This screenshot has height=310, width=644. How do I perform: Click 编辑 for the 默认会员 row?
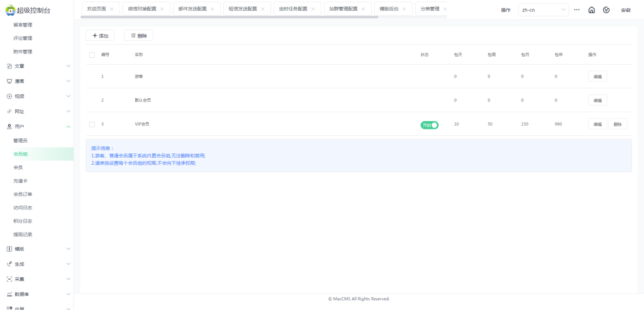(x=597, y=100)
